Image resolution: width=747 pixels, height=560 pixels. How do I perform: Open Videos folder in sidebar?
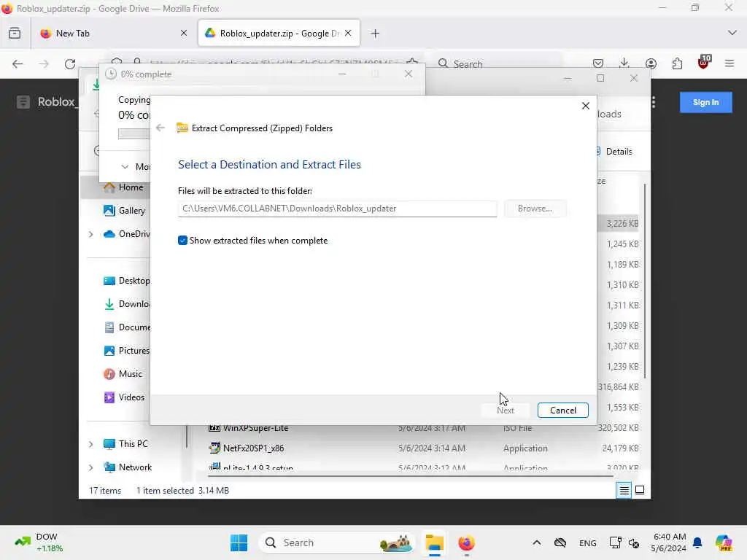pyautogui.click(x=124, y=397)
